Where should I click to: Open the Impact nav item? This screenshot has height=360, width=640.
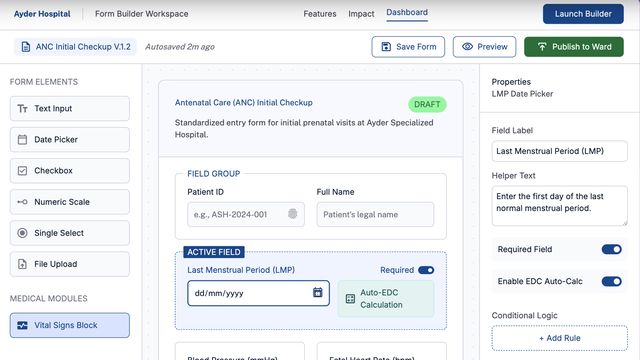[361, 14]
